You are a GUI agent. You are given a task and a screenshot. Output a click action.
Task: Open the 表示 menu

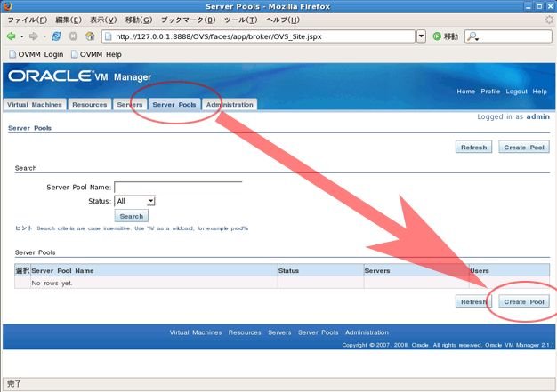pos(103,20)
